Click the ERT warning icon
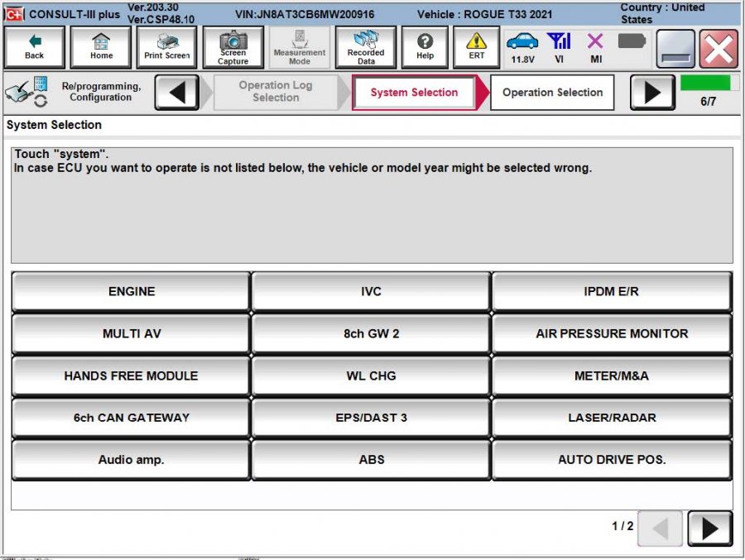Screen dimensions: 745x560 click(476, 46)
